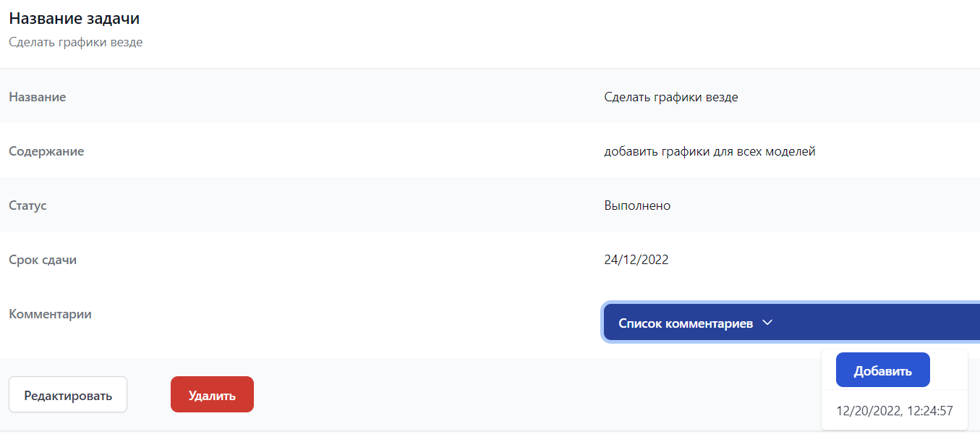Click the Содержание row label
The width and height of the screenshot is (980, 437).
pyautogui.click(x=46, y=150)
